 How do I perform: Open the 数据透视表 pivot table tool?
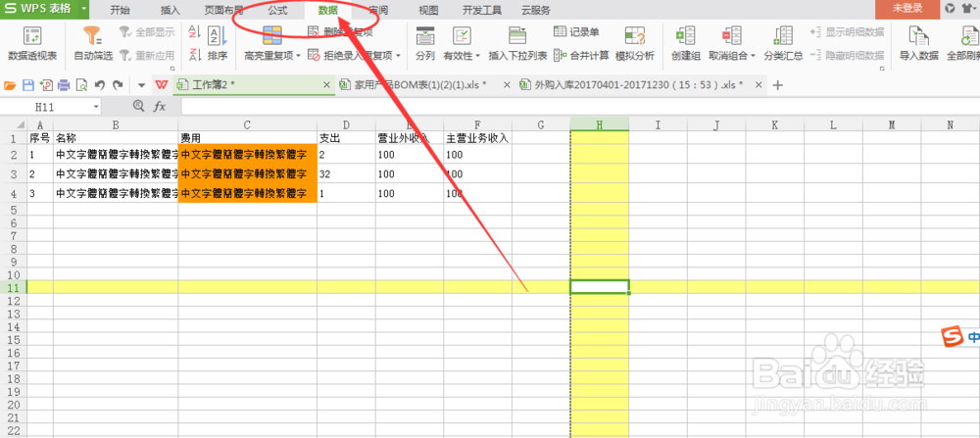[32, 44]
